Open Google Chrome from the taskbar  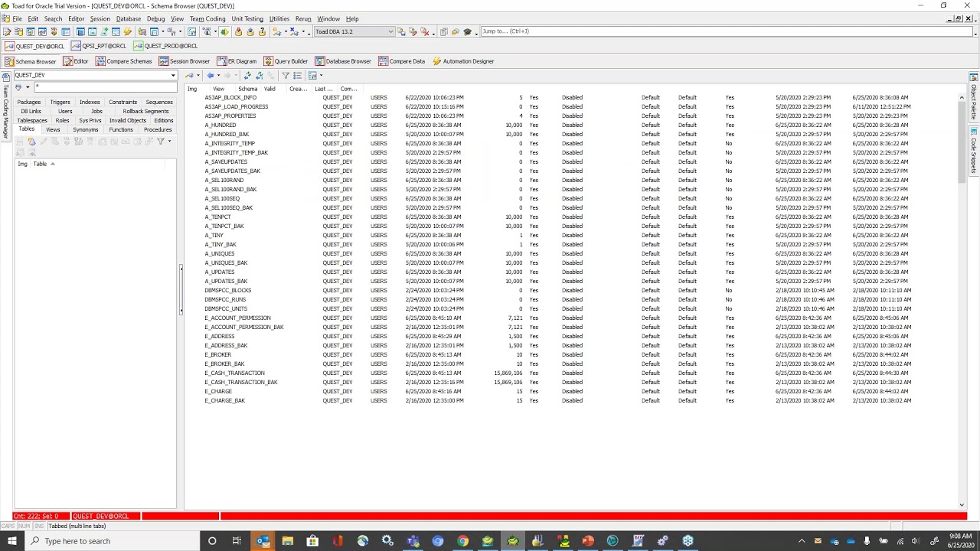[462, 541]
